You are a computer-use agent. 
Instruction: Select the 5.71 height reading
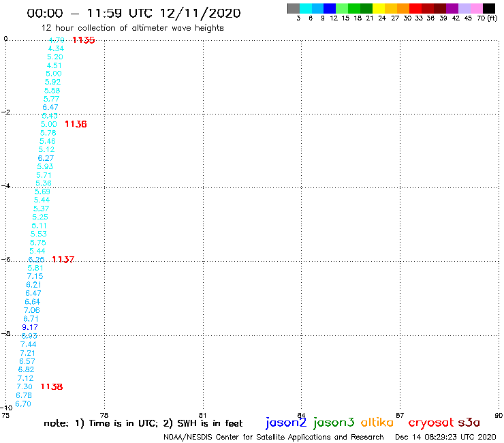44,175
